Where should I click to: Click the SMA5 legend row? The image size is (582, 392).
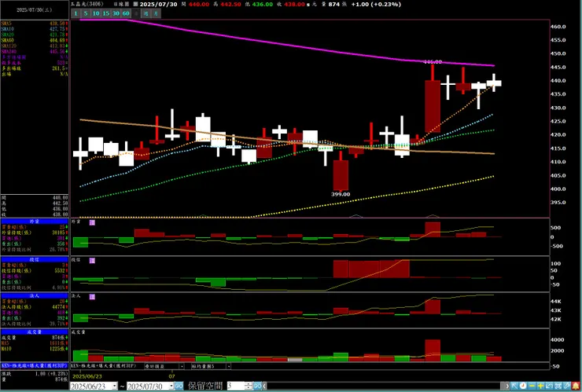(x=35, y=24)
